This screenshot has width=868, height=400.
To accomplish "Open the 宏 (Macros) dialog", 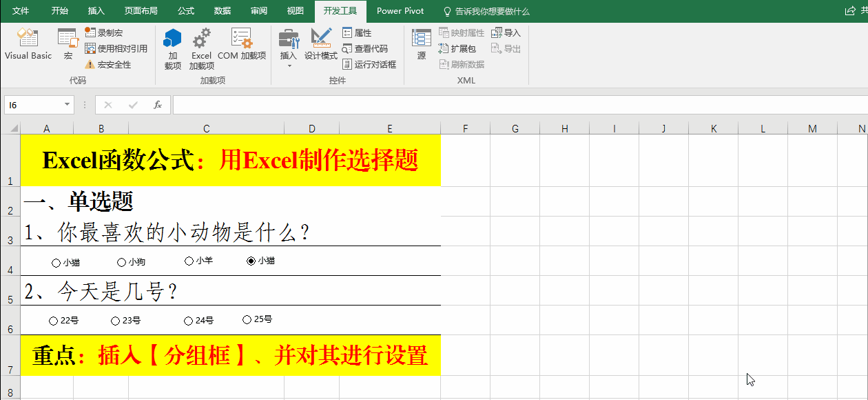I will (x=68, y=44).
